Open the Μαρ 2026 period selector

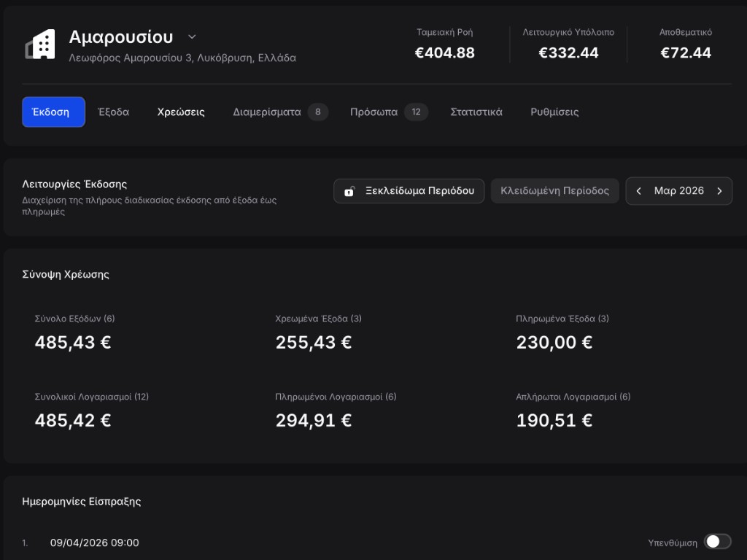[x=679, y=191]
